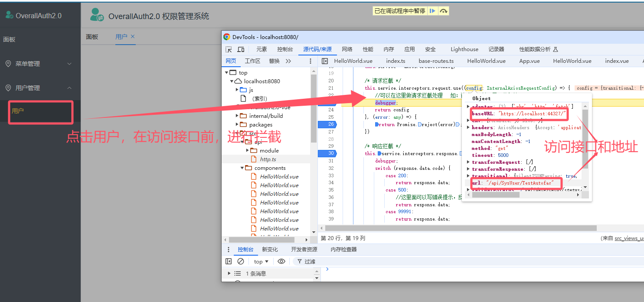Toggle device toolbar icon in DevTools
Image resolution: width=644 pixels, height=302 pixels.
pos(240,49)
